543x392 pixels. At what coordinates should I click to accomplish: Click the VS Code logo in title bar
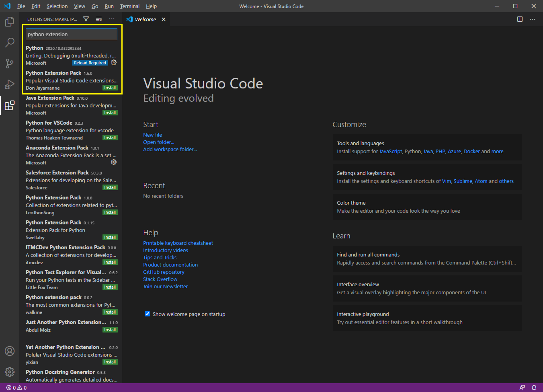tap(7, 6)
